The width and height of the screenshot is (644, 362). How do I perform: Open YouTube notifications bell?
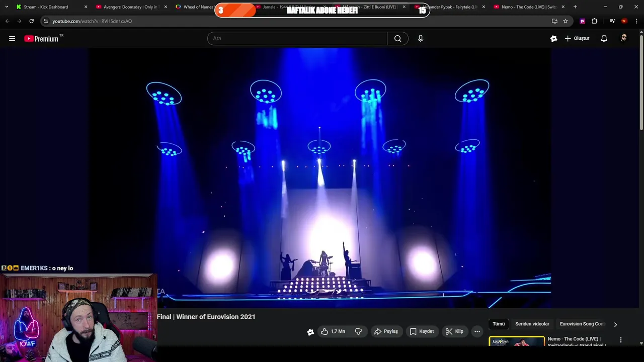[x=604, y=39]
